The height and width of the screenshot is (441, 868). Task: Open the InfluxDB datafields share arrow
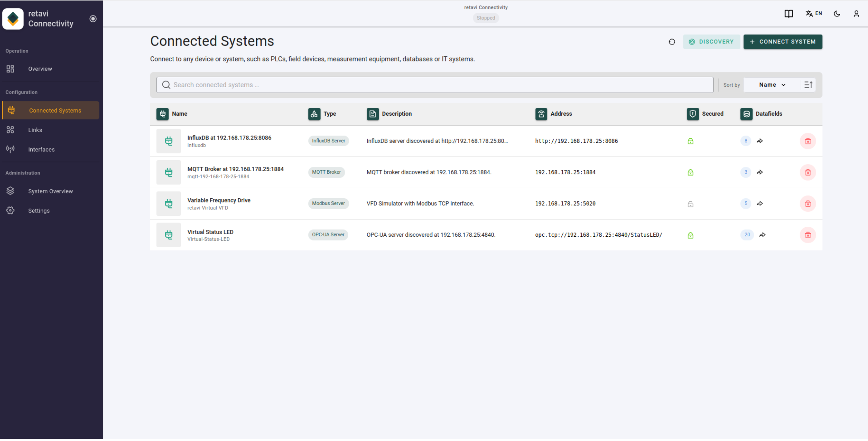click(x=759, y=141)
